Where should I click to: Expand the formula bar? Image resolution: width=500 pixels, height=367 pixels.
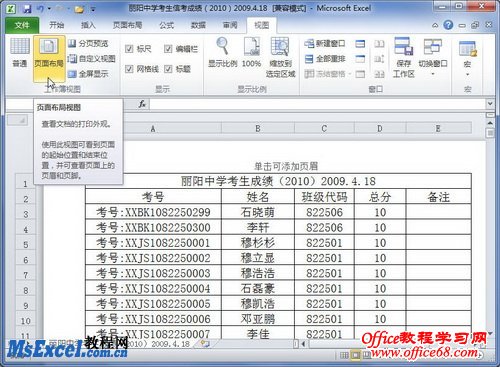490,104
